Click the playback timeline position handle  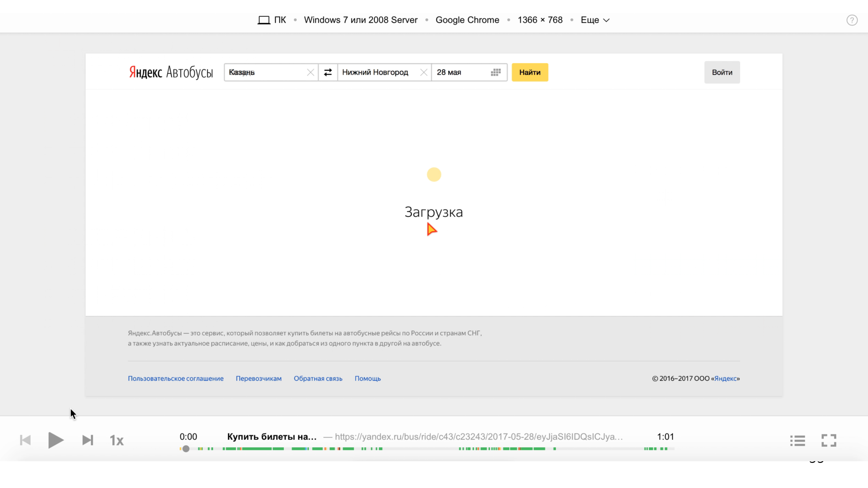(x=186, y=449)
